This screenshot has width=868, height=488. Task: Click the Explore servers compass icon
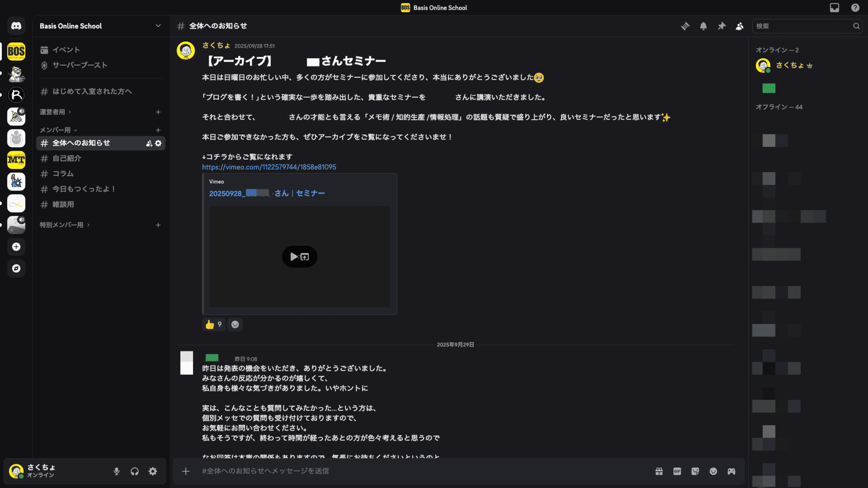[16, 268]
